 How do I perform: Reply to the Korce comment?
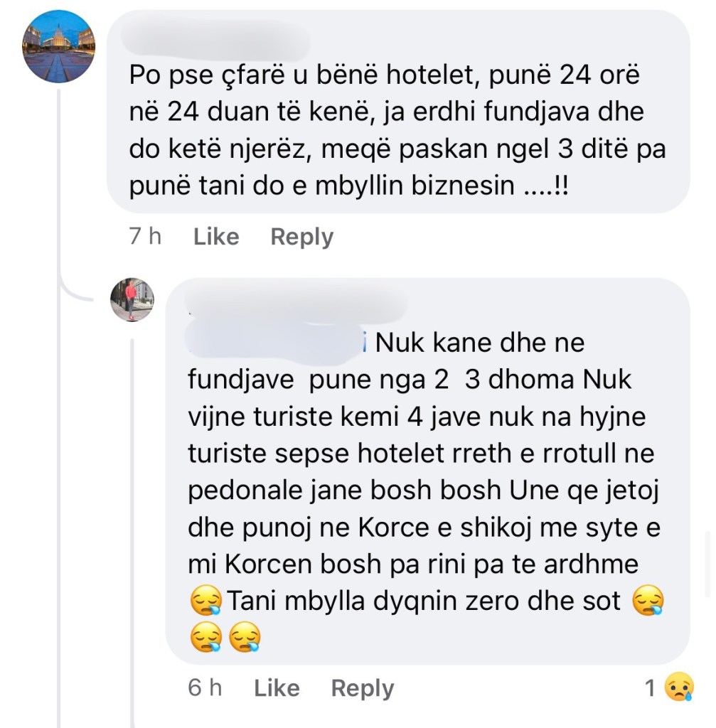click(363, 687)
